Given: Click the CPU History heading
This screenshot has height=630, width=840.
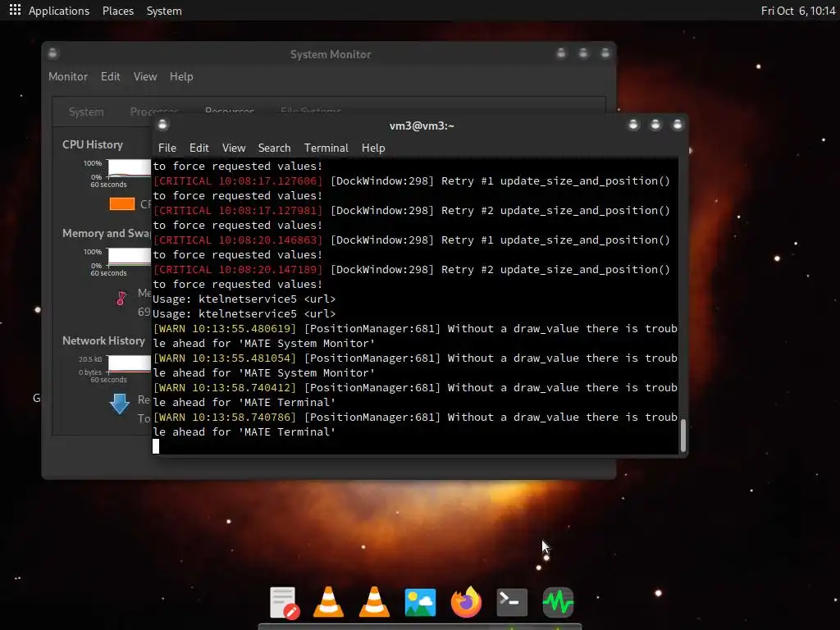Looking at the screenshot, I should pyautogui.click(x=93, y=144).
